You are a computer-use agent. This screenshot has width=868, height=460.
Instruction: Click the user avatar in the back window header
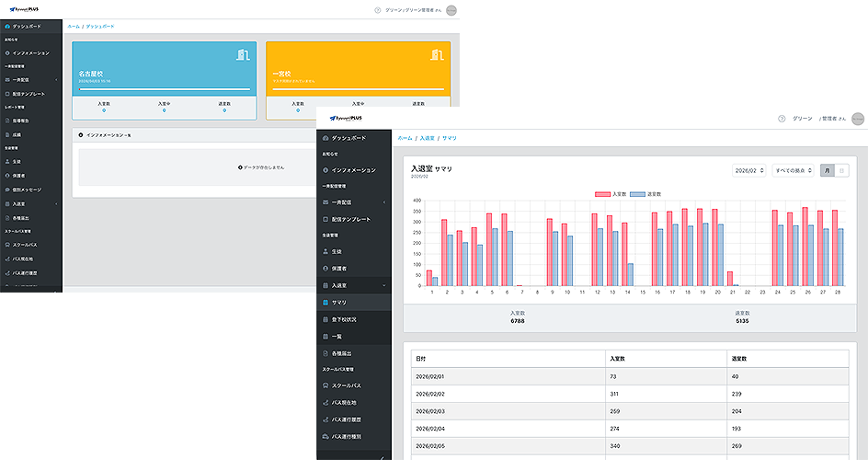click(x=451, y=10)
